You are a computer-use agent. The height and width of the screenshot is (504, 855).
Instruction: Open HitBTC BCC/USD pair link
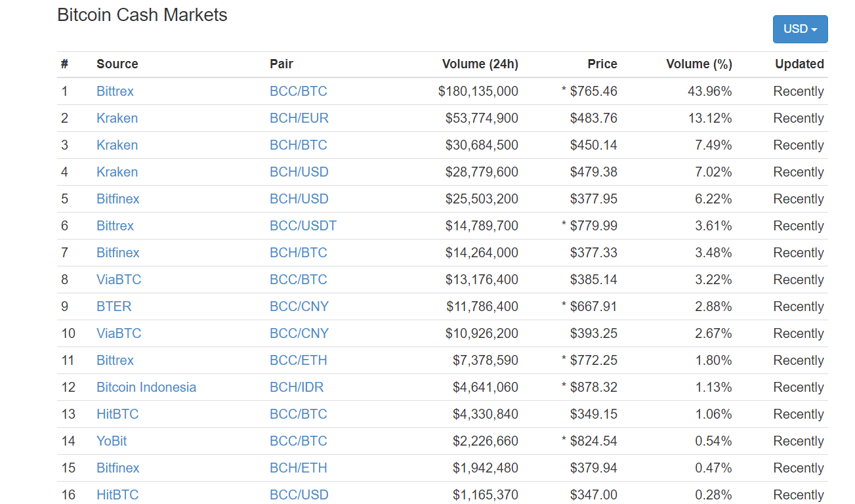coord(299,495)
